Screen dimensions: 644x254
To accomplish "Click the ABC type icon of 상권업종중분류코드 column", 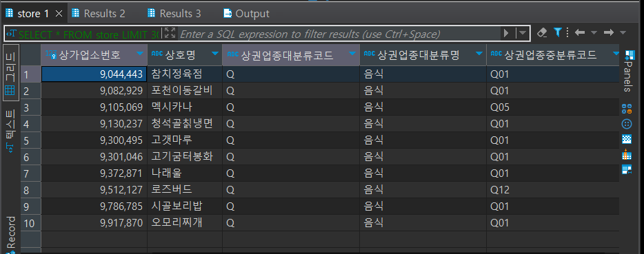I will coord(496,54).
